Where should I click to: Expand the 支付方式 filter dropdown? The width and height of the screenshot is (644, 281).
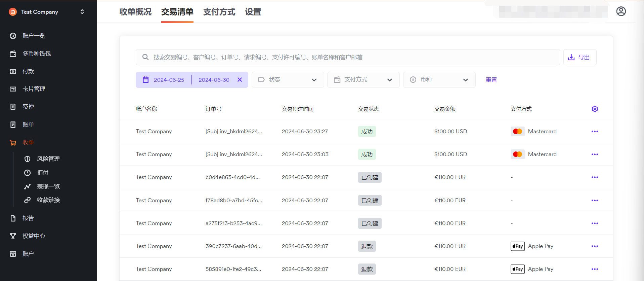363,80
